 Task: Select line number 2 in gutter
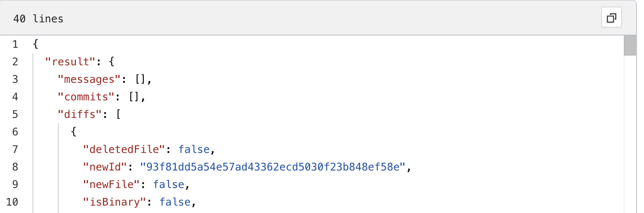coord(15,62)
